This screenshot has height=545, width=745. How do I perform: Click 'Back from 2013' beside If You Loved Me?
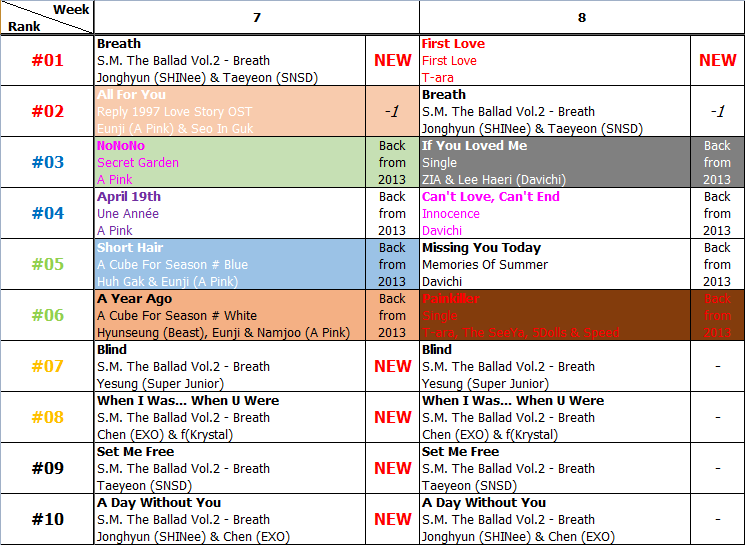717,162
